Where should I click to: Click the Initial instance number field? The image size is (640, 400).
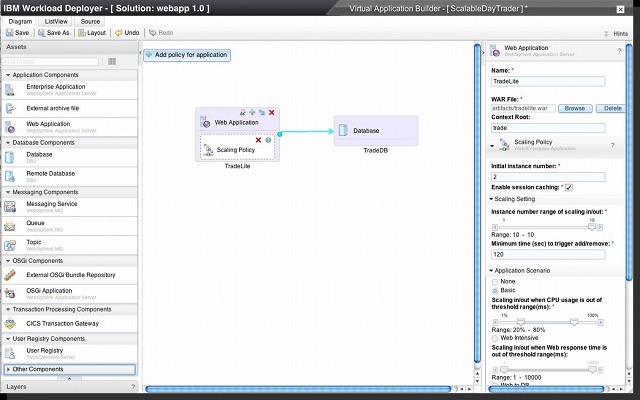click(548, 177)
